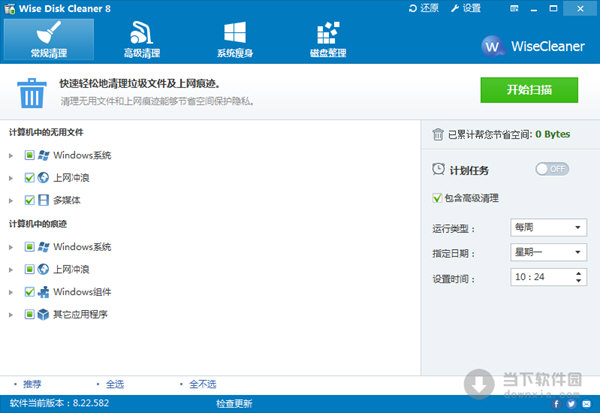Start scanning with 开始扫描 button
600x413 pixels.
(529, 90)
